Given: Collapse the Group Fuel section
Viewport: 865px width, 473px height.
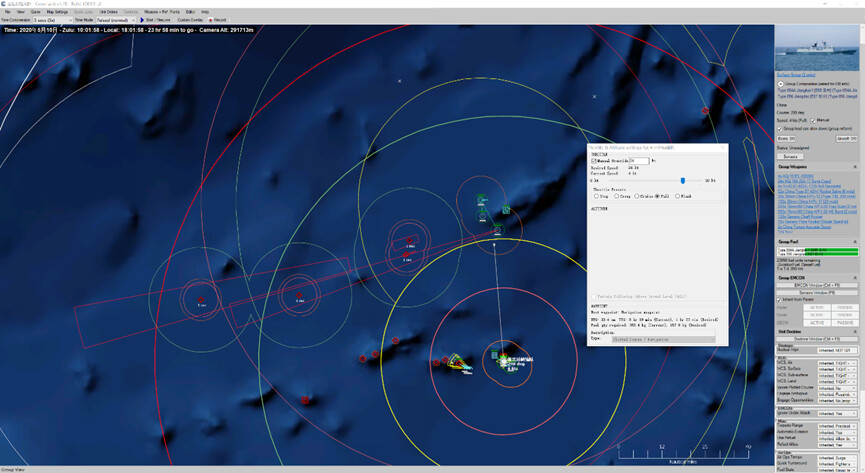Looking at the screenshot, I should (855, 242).
